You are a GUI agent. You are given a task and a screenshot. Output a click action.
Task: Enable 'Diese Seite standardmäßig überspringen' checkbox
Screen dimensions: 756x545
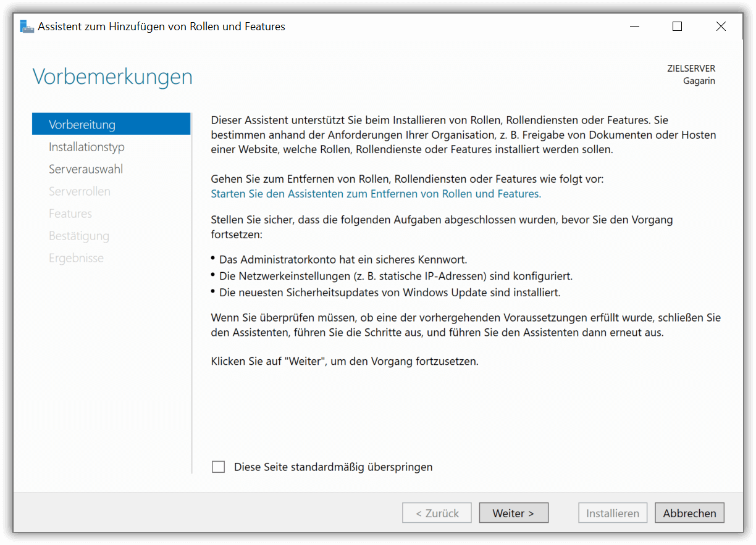218,467
